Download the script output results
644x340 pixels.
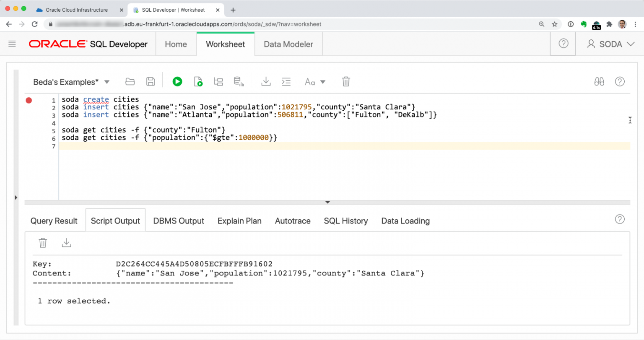coord(66,242)
